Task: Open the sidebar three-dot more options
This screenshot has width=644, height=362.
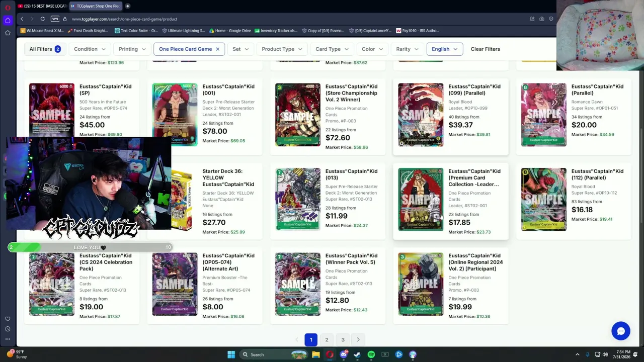Action: point(8,339)
